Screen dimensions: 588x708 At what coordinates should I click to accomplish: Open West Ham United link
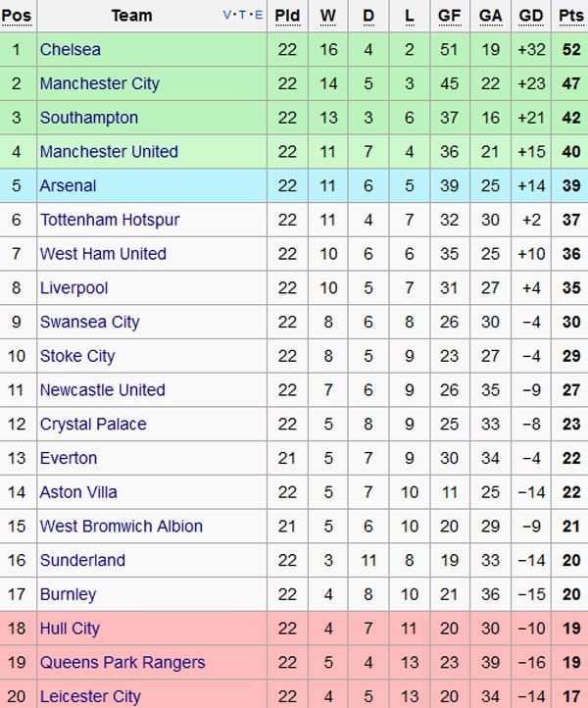pos(103,254)
